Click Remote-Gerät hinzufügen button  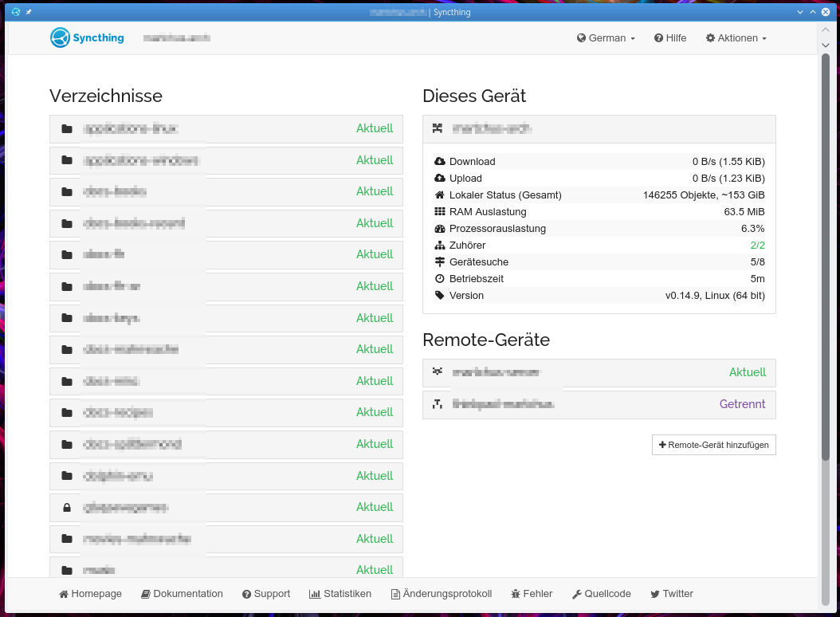coord(713,445)
